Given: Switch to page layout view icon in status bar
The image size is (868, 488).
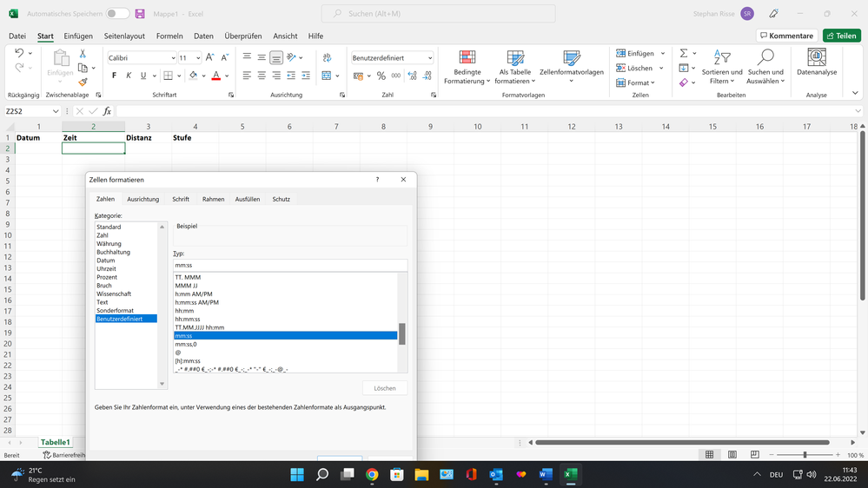Looking at the screenshot, I should (732, 455).
